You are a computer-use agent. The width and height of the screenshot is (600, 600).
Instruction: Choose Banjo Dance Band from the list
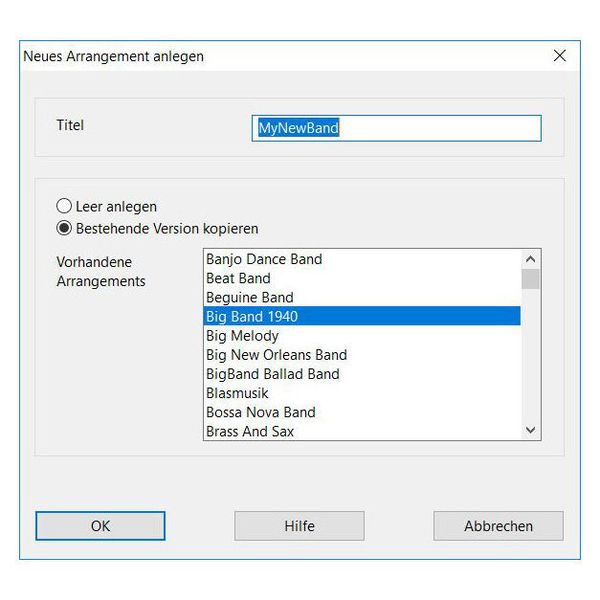(264, 259)
